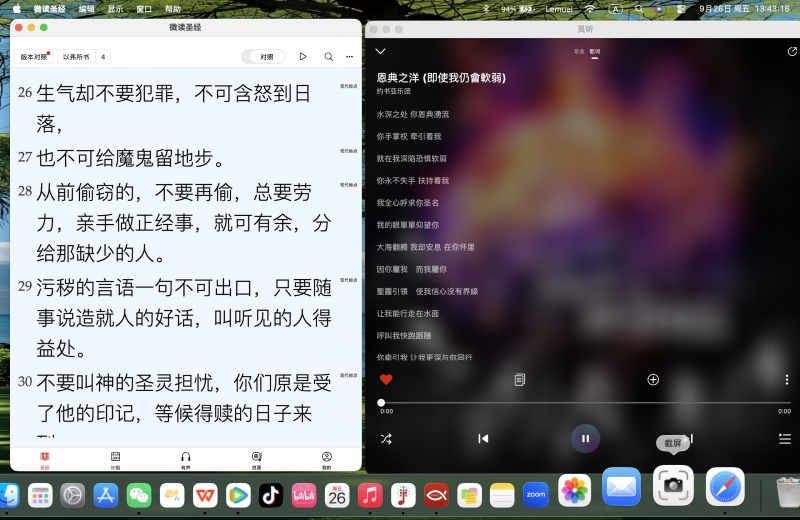Viewport: 800px width, 520px height.
Task: Collapse the player with the down chevron
Action: point(380,51)
